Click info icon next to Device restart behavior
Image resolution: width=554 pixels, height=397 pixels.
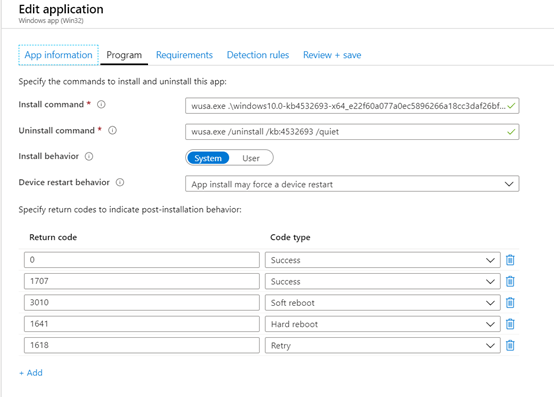[x=120, y=182]
